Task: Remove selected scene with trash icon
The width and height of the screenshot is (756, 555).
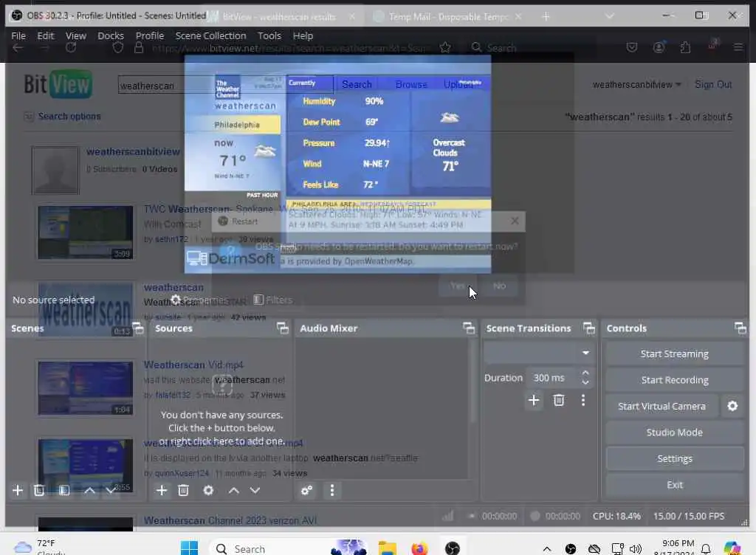Action: 39,491
